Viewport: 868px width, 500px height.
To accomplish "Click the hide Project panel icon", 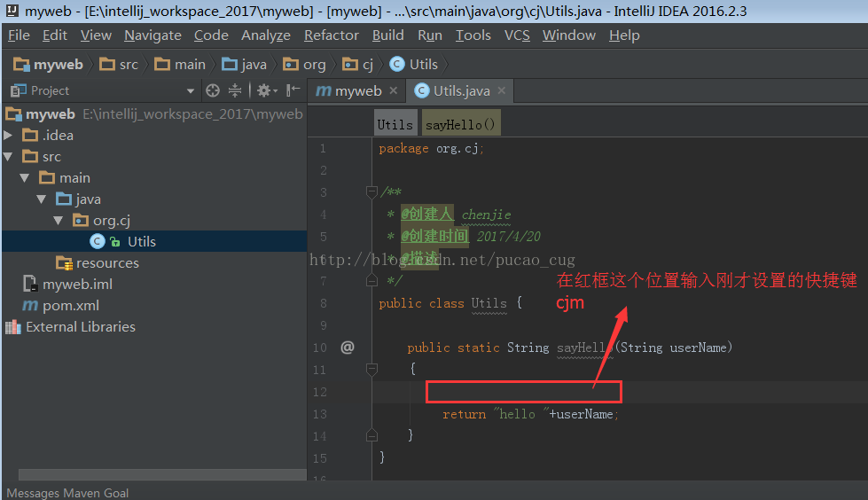I will [293, 90].
